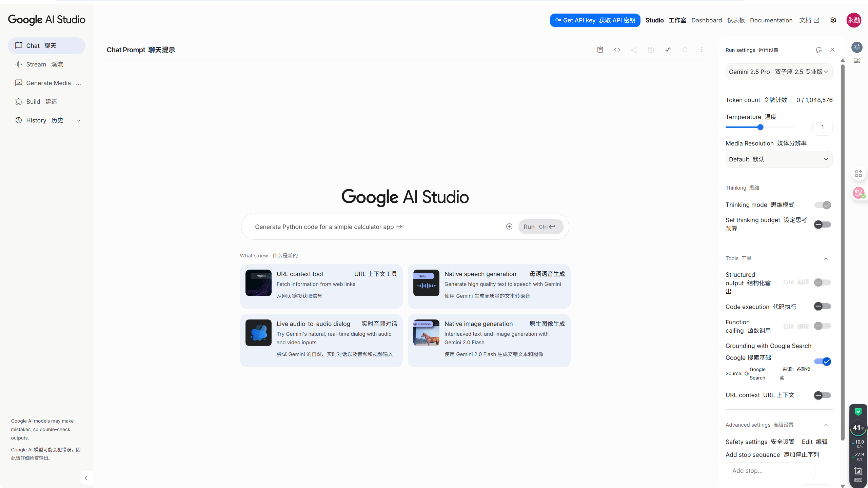Collapse the left sidebar with arrow icon
Image resolution: width=868 pixels, height=488 pixels.
coord(86,478)
